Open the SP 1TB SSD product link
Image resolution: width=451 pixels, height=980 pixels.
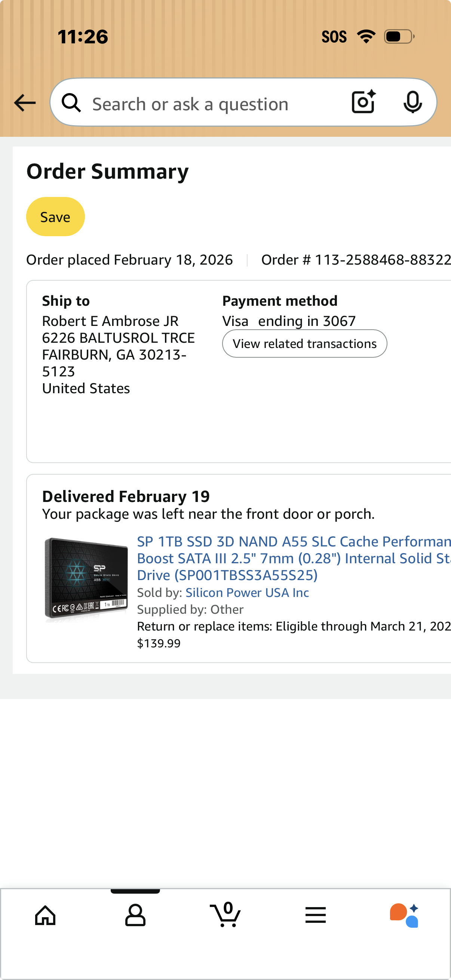293,558
